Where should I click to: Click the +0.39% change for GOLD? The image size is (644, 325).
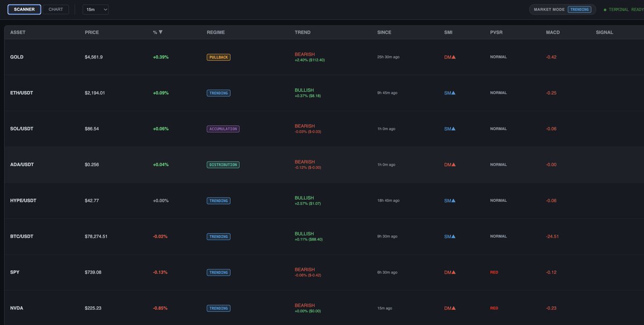pos(160,57)
